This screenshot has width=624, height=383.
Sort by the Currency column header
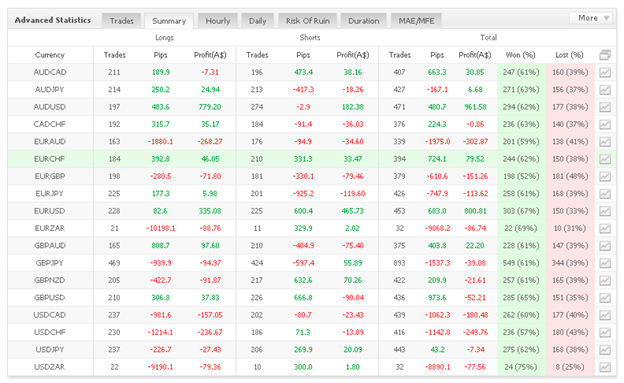click(50, 55)
